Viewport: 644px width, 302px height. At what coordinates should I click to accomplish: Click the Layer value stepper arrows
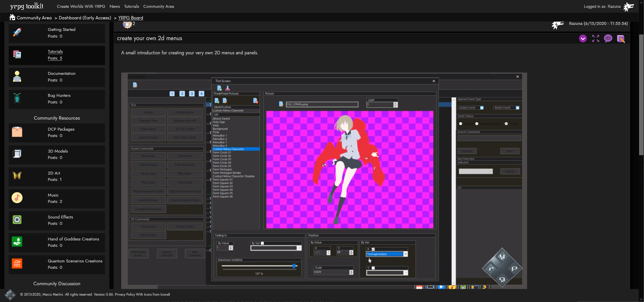395,105
